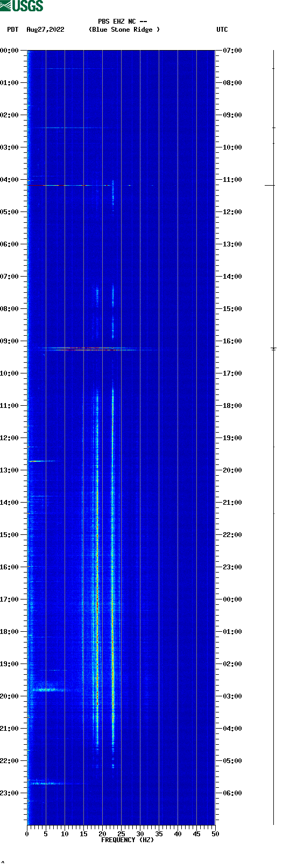Click the PDT timezone label
This screenshot has width=297, height=868.
tap(13, 30)
